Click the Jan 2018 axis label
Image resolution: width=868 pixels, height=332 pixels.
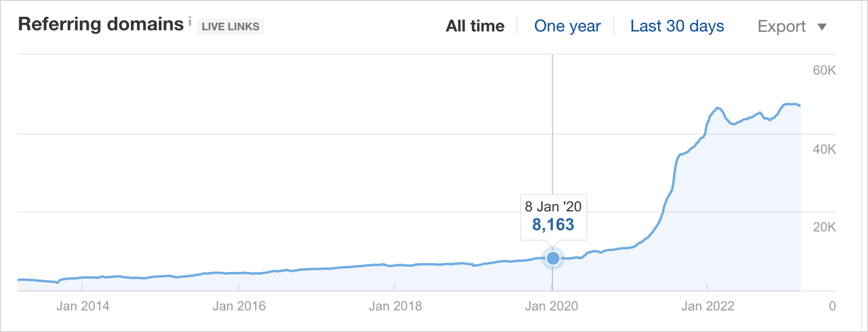[x=395, y=306]
